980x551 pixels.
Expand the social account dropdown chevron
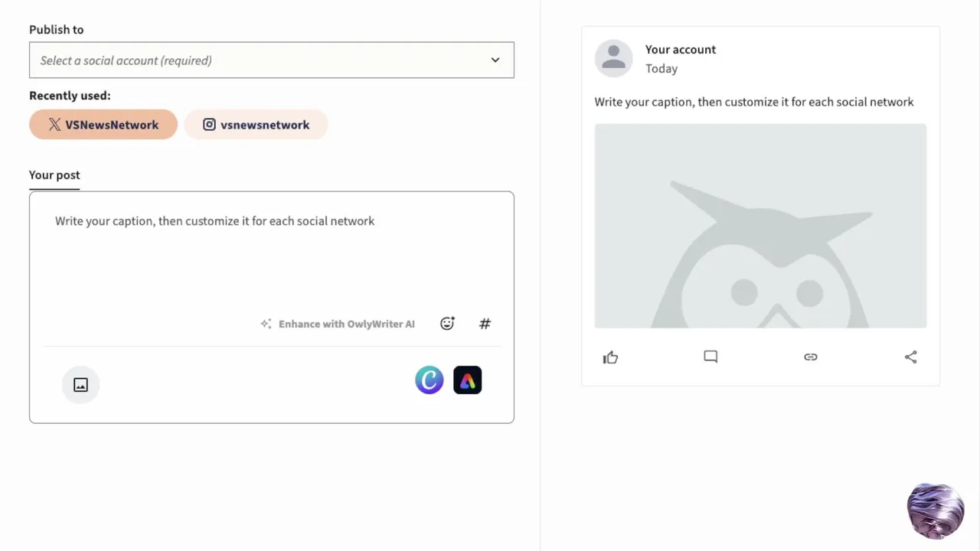[495, 60]
